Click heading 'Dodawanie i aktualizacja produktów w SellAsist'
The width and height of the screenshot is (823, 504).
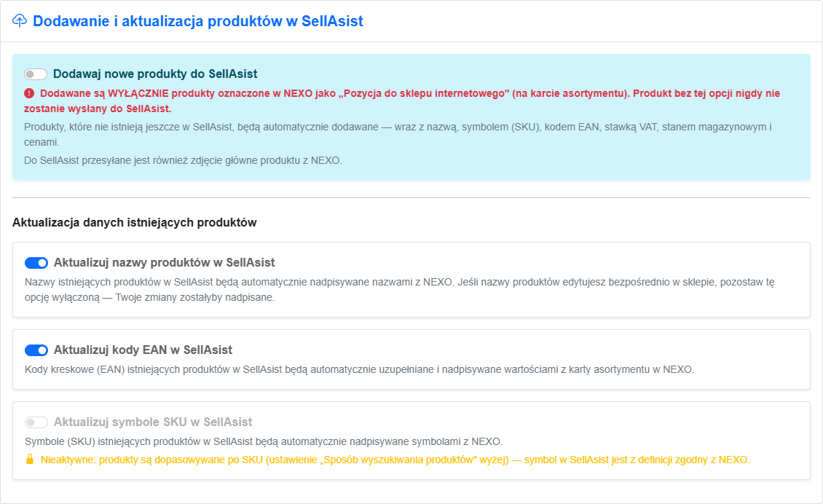(x=198, y=21)
